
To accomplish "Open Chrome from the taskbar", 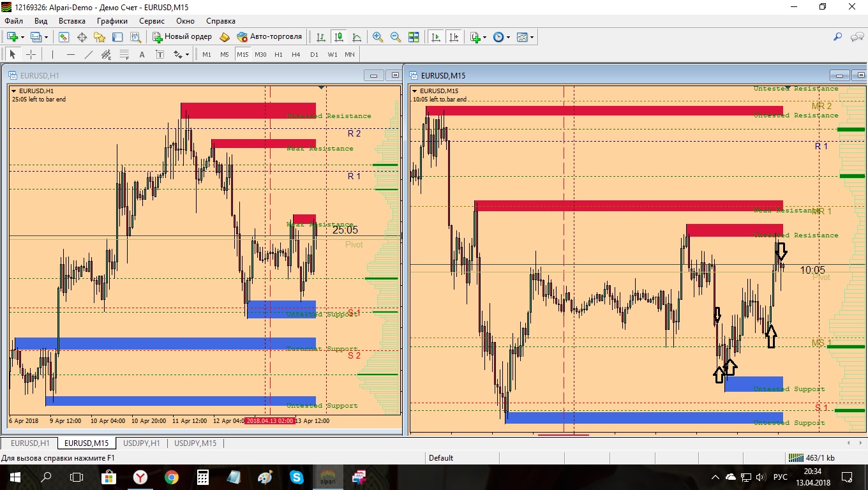I will click(x=171, y=477).
